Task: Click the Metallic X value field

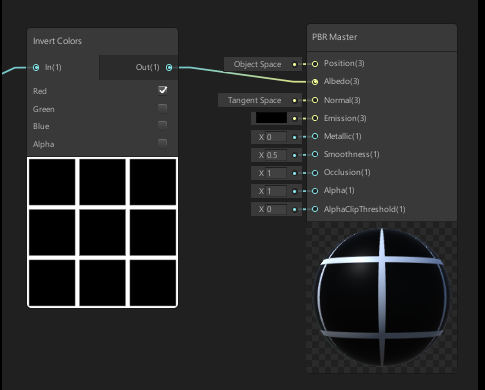Action: click(276, 137)
